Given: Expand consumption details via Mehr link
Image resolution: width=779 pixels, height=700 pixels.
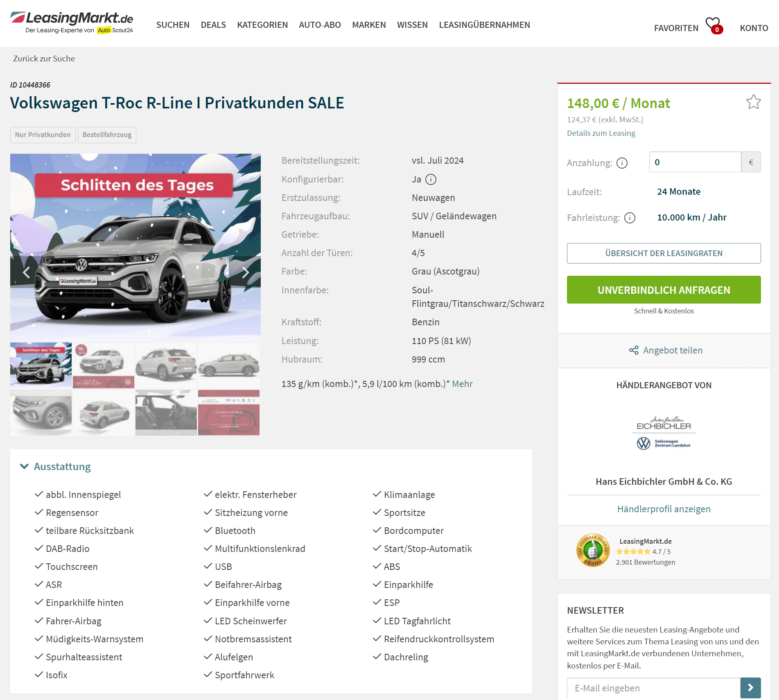Looking at the screenshot, I should 462,384.
